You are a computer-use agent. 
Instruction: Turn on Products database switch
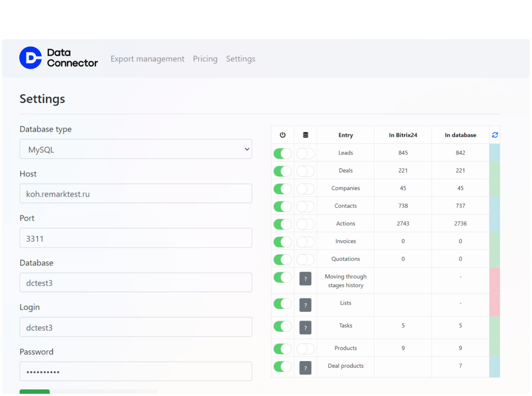click(x=305, y=349)
